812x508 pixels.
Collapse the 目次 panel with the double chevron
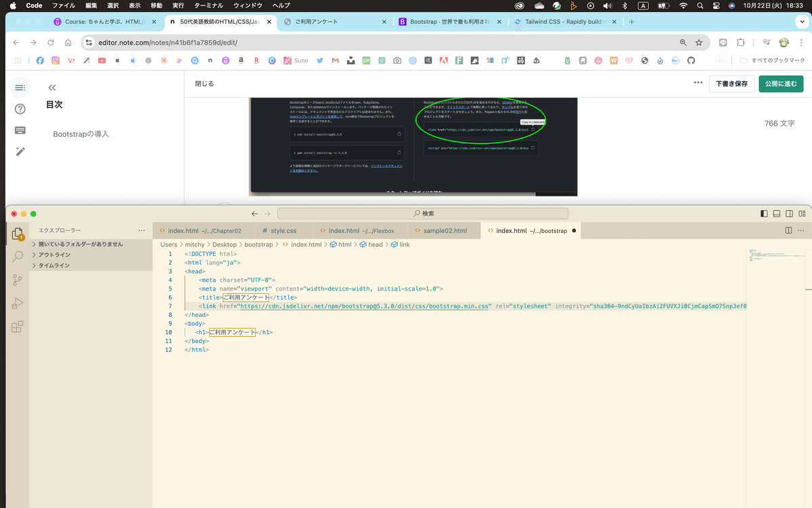point(51,87)
